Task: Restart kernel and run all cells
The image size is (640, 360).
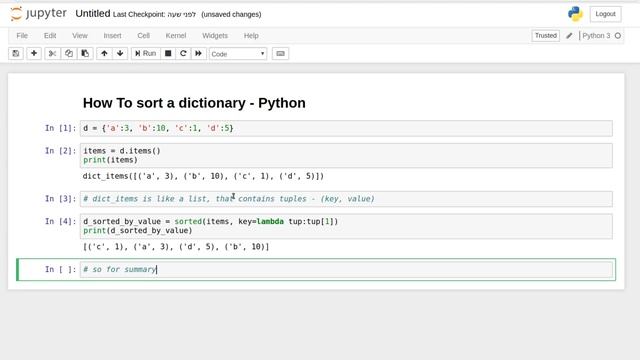Action: coord(198,53)
